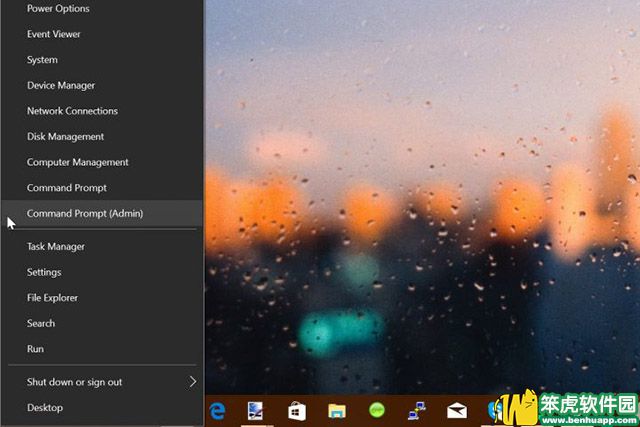Screen dimensions: 640x427
Task: Open Settings from the menu
Action: pos(44,272)
